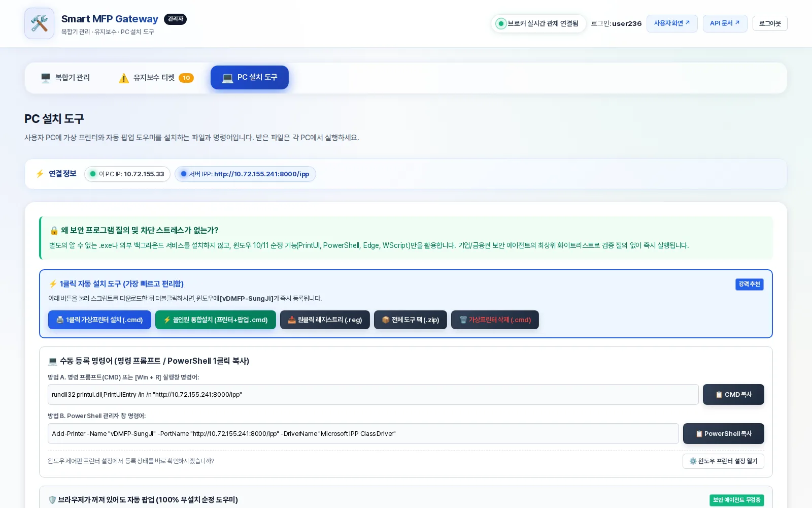The height and width of the screenshot is (508, 812).
Task: Click the 로그아웃 button
Action: 770,23
